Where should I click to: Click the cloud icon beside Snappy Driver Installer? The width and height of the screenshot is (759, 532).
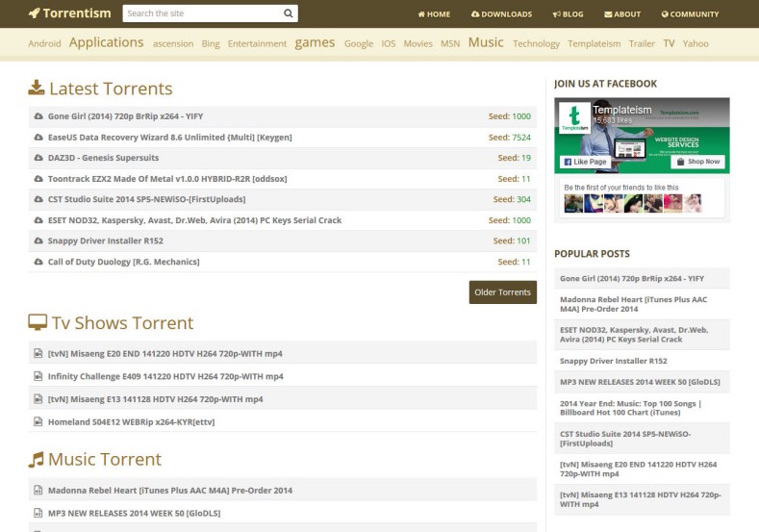pyautogui.click(x=38, y=241)
